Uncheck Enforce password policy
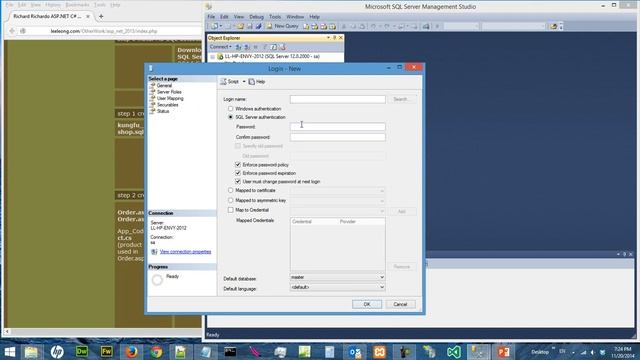This screenshot has width=640, height=360. click(x=238, y=164)
